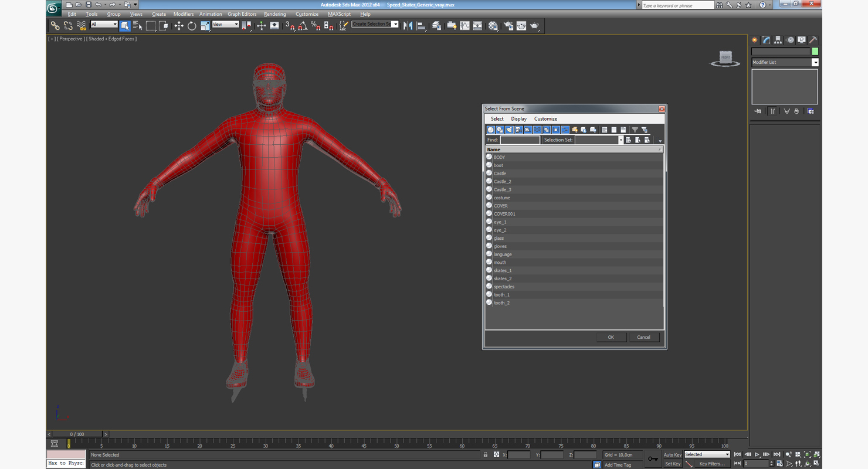Open the Modifiers menu

pos(184,14)
